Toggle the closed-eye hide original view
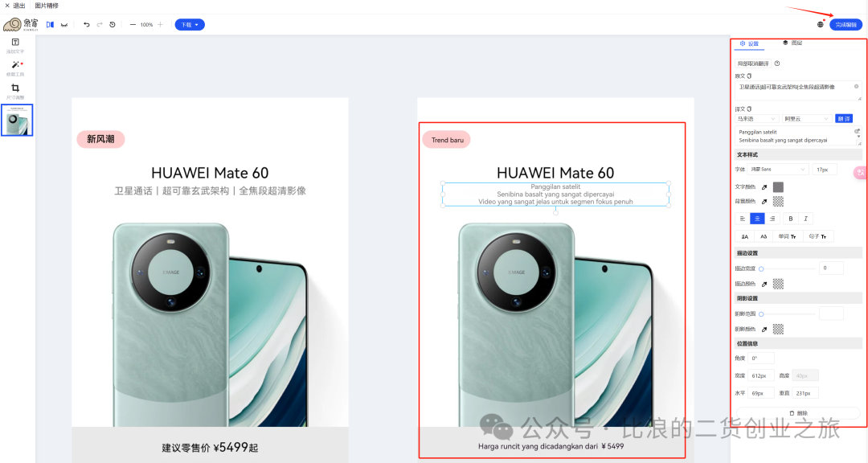 point(64,24)
